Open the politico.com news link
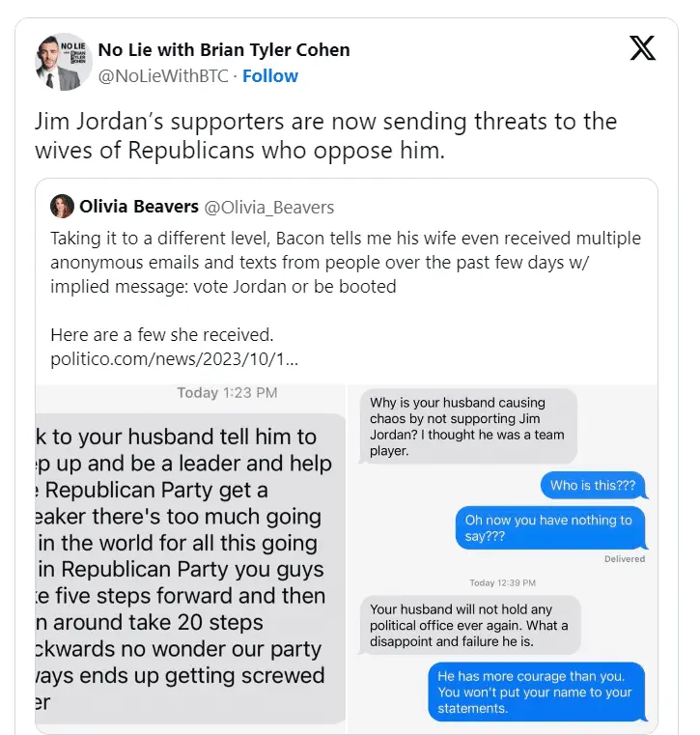This screenshot has width=700, height=735. 174,359
